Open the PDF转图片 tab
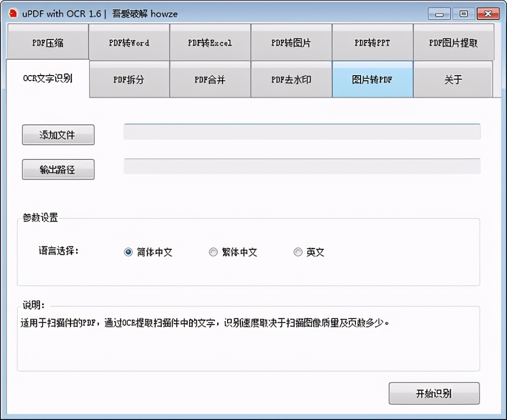The width and height of the screenshot is (507, 420). tap(291, 43)
